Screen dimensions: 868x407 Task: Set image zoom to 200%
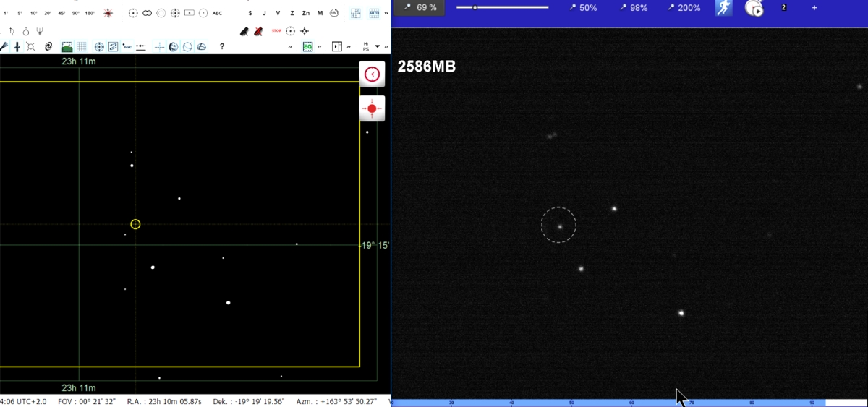(684, 8)
